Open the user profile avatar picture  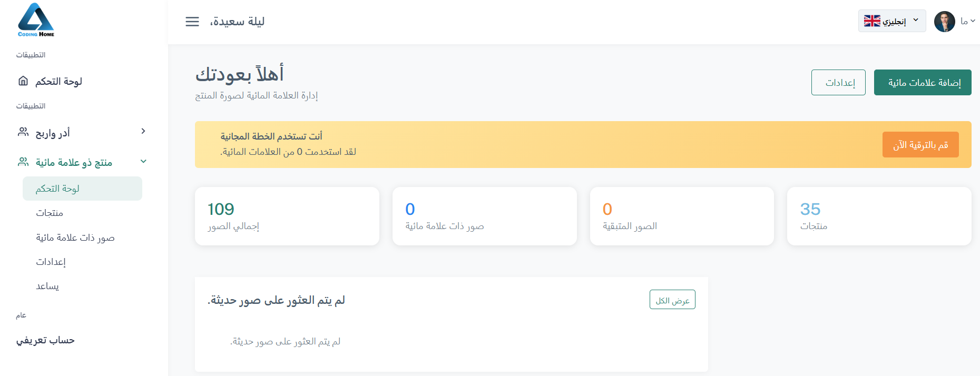coord(945,22)
